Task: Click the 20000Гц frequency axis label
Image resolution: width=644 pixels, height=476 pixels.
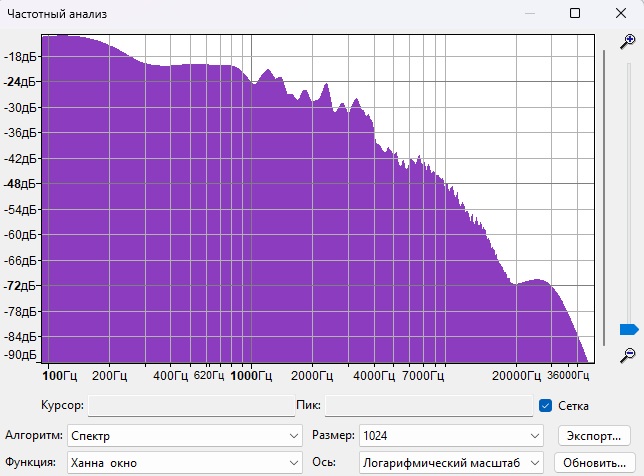Action: click(516, 375)
